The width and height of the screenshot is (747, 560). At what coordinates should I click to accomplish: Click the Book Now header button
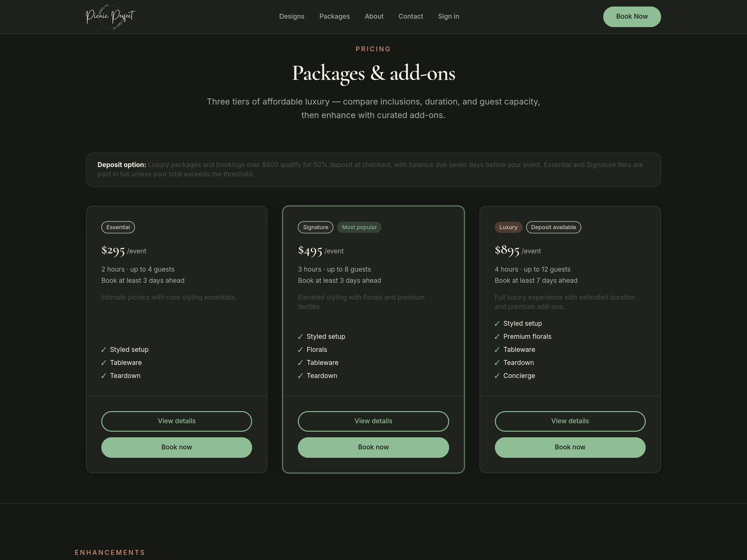pos(631,17)
